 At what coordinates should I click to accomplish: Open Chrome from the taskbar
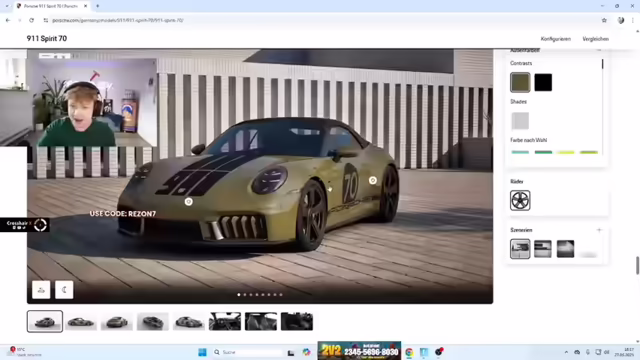pyautogui.click(x=409, y=352)
